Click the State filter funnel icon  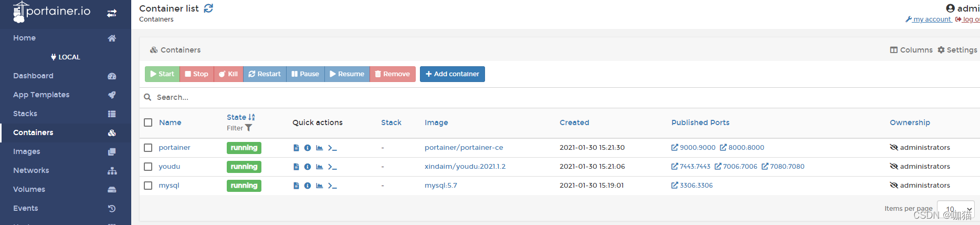248,128
